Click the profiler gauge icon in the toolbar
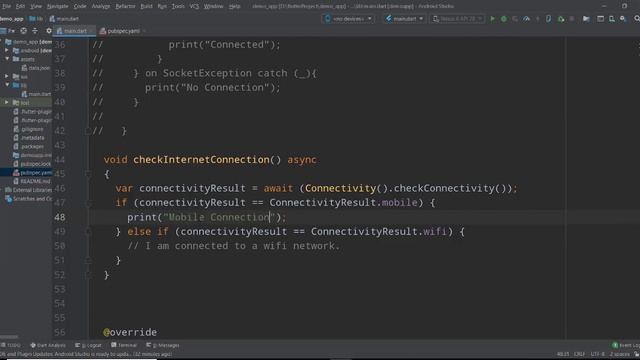Viewport: 640px width, 360px height. (x=527, y=19)
